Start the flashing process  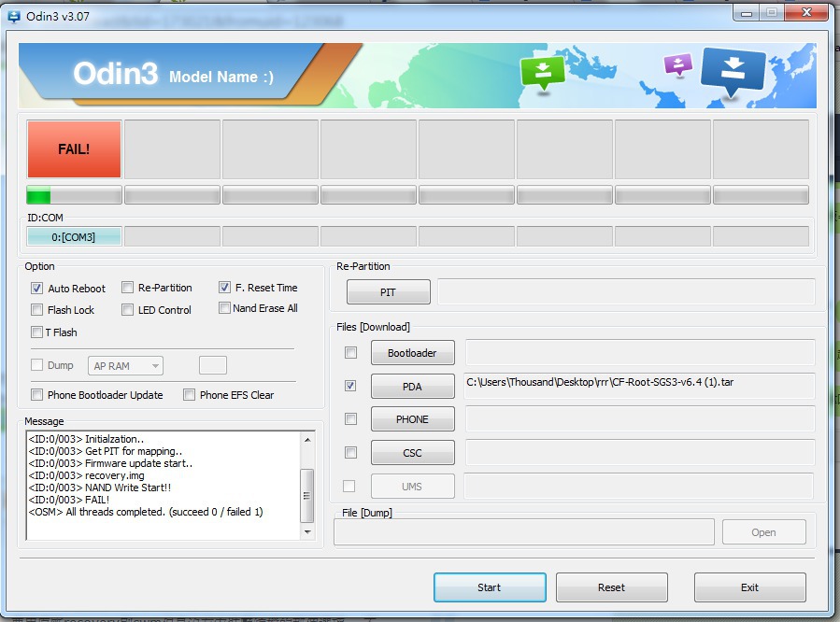(489, 587)
